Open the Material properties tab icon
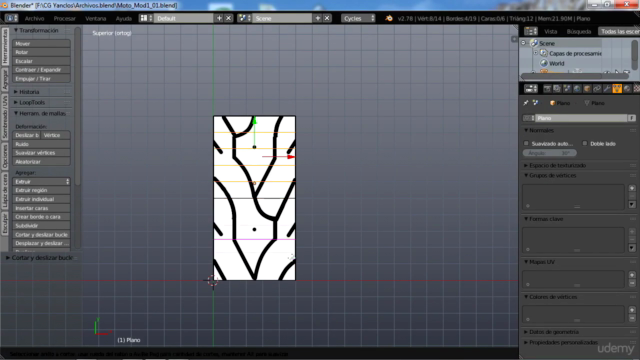 pyautogui.click(x=627, y=89)
